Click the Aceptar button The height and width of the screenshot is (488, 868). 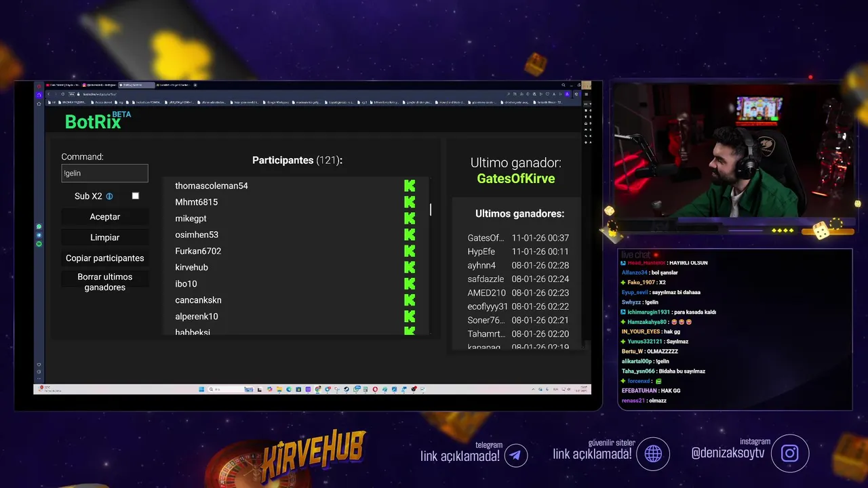point(104,217)
